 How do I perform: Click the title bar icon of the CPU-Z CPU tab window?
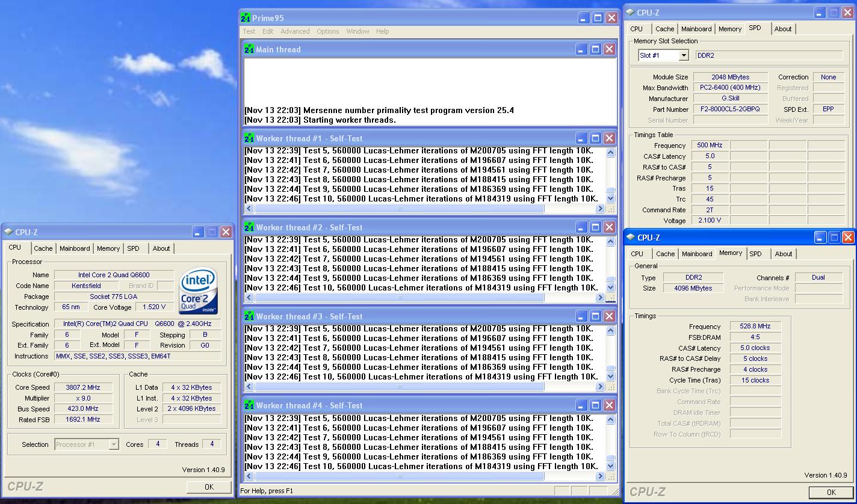point(8,232)
